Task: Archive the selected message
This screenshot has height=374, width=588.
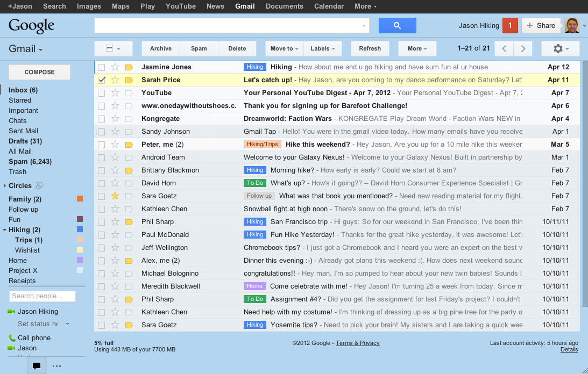Action: pyautogui.click(x=161, y=49)
